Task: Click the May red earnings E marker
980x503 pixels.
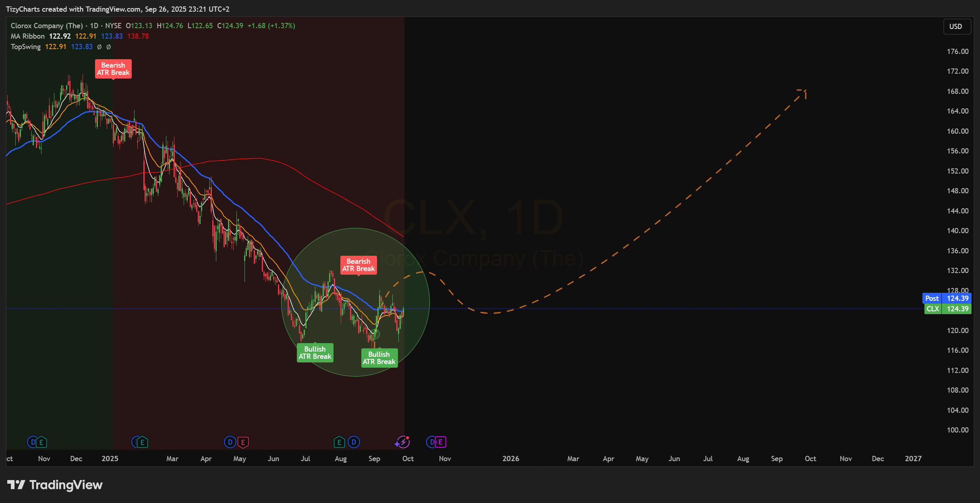Action: tap(243, 442)
